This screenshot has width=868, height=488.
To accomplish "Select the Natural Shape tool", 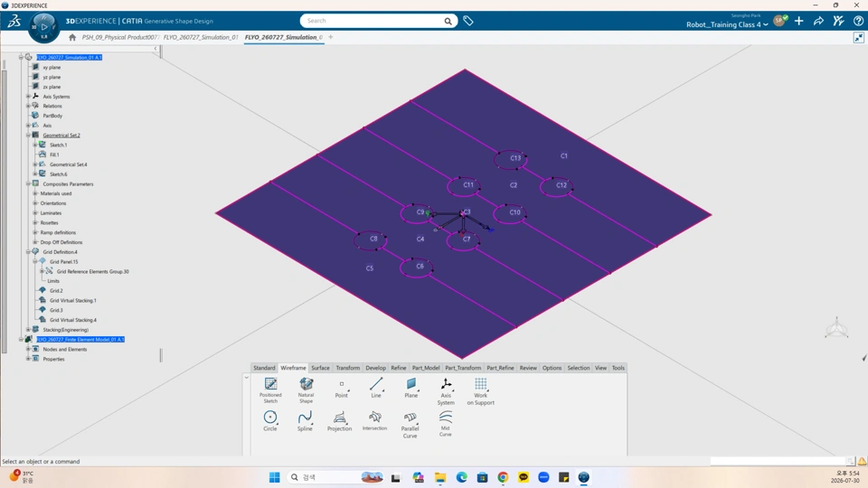I will (307, 389).
